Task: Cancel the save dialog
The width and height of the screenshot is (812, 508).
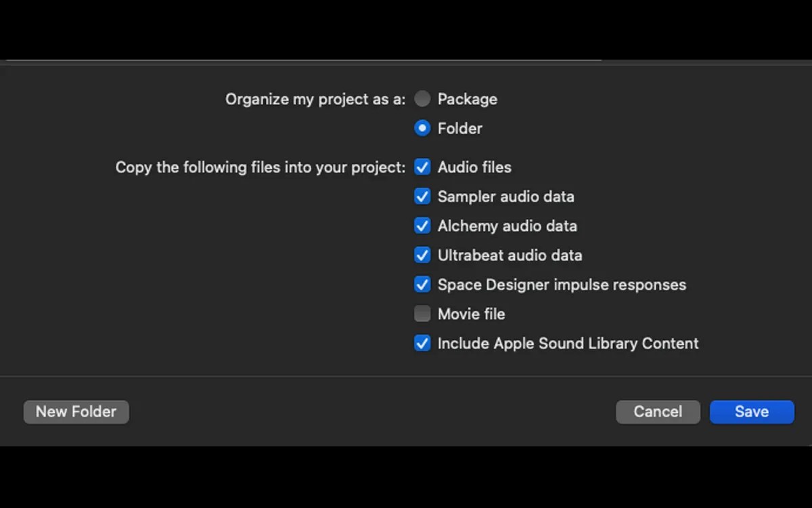Action: coord(657,411)
